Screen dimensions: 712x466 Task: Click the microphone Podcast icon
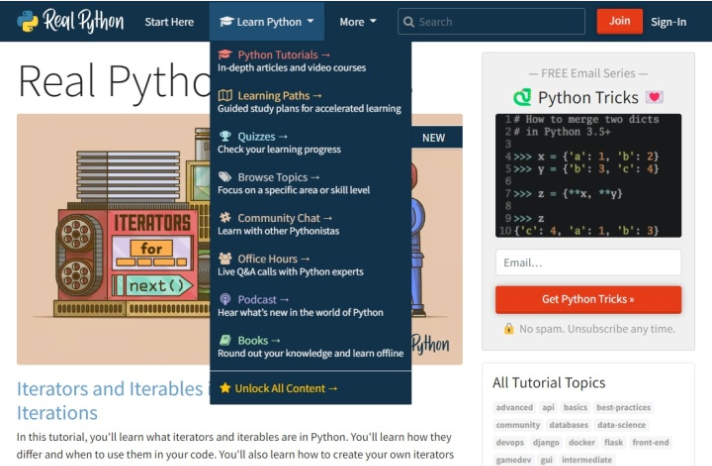tap(225, 299)
